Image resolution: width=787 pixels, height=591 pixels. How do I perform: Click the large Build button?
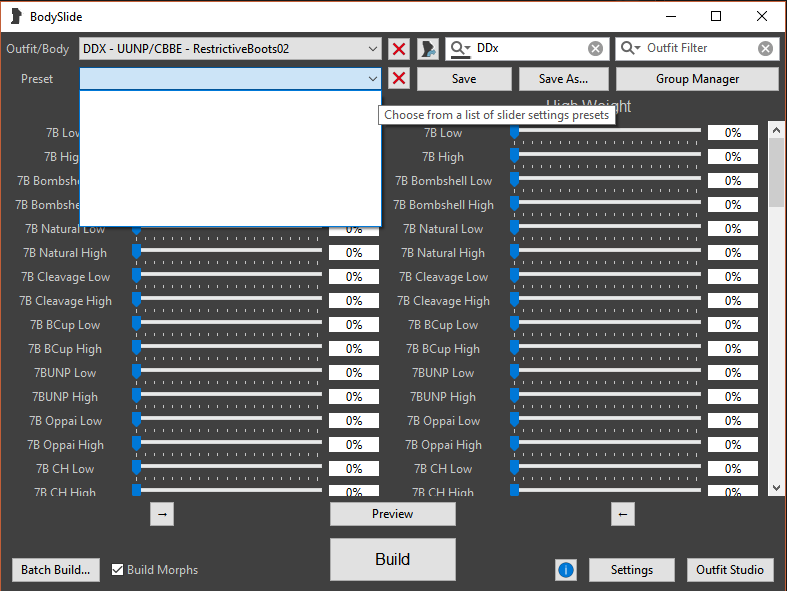(x=392, y=559)
